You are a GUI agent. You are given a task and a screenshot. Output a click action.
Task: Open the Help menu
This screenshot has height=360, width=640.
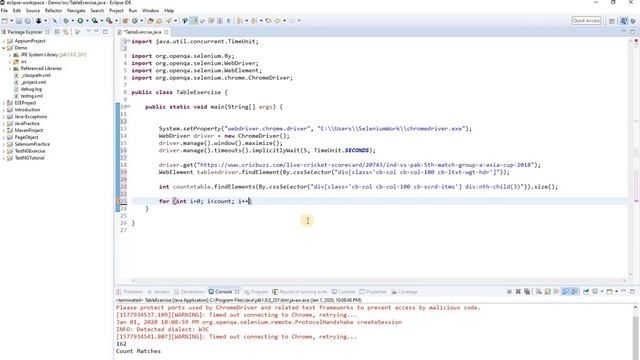(x=169, y=10)
